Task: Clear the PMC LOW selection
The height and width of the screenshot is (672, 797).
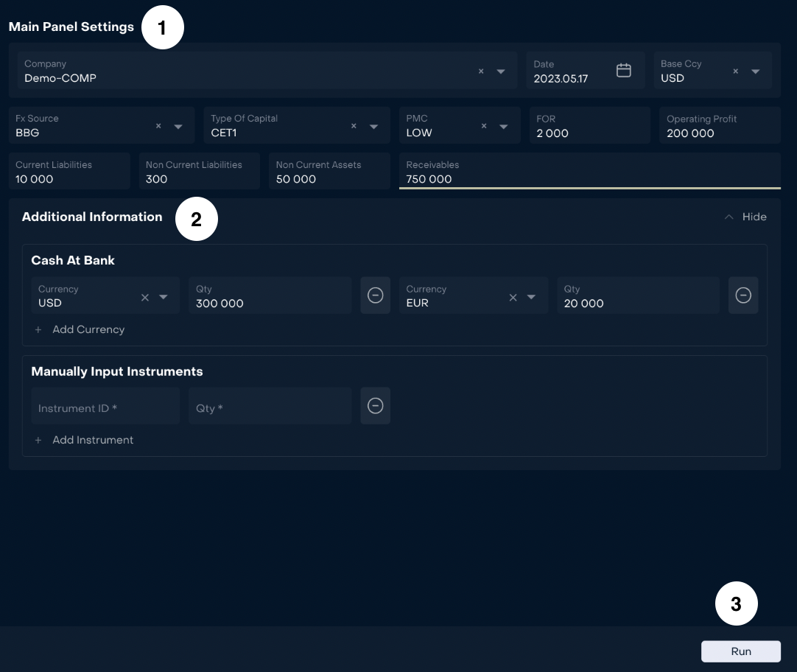Action: tap(484, 126)
